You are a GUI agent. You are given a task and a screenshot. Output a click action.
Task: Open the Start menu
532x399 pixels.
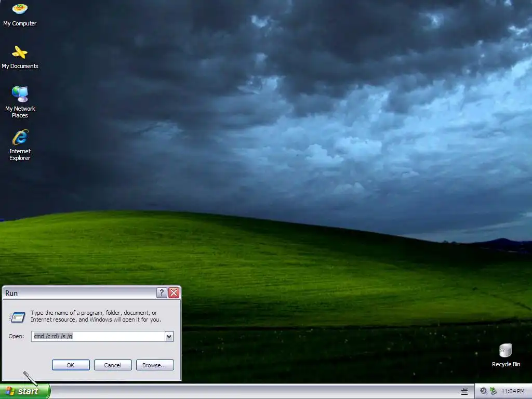coord(25,391)
